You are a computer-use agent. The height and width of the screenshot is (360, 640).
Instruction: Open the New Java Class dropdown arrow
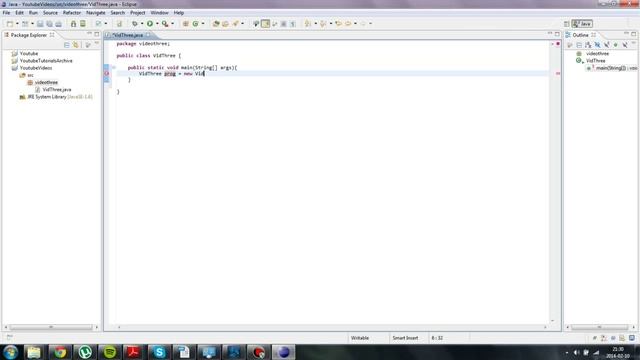click(203, 24)
